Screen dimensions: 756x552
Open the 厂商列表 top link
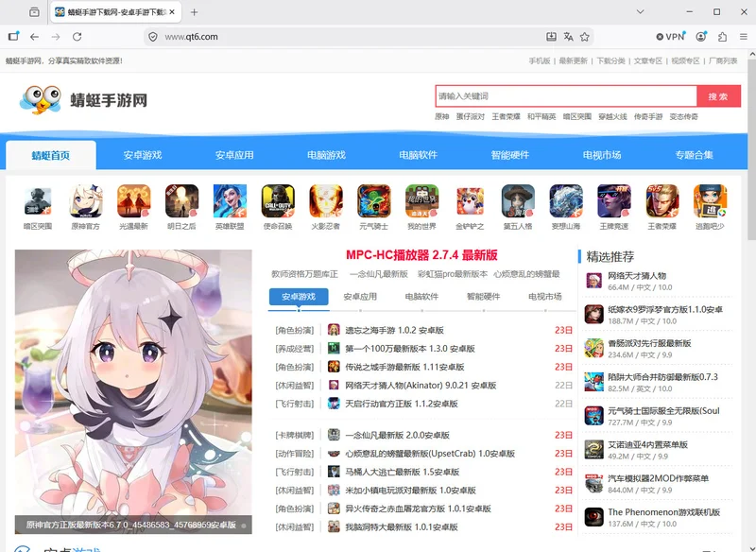[723, 60]
